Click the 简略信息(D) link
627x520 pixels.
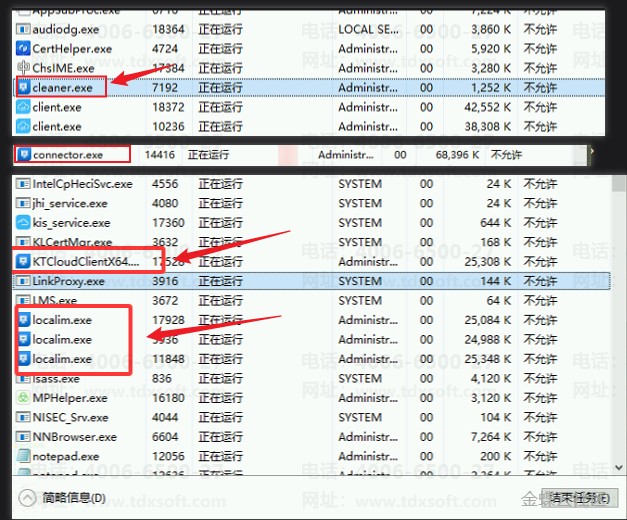click(74, 498)
